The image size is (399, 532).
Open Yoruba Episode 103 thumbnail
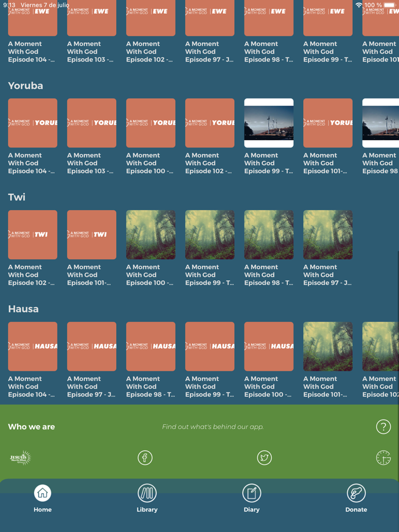click(92, 123)
